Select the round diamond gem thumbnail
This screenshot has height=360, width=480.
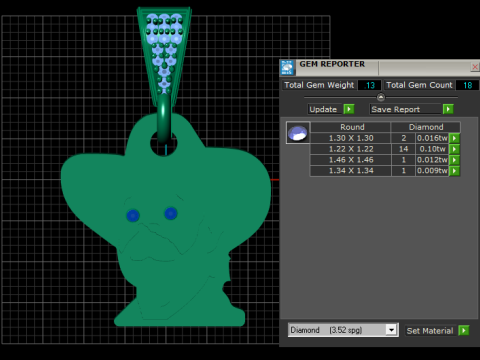(298, 133)
